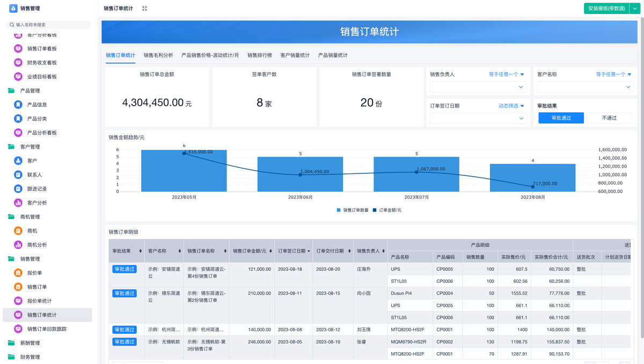This screenshot has width=644, height=364.
Task: Open arrow menu beside 安装模板 button
Action: [636, 9]
